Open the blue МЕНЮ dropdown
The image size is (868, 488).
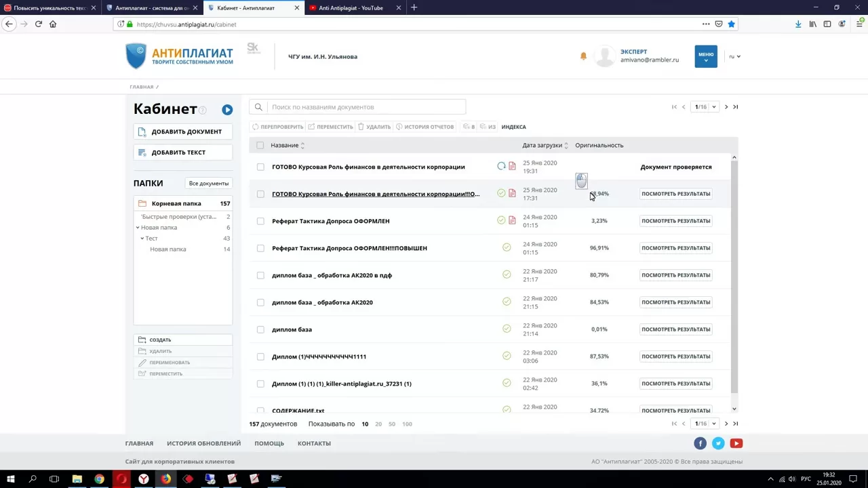tap(705, 56)
